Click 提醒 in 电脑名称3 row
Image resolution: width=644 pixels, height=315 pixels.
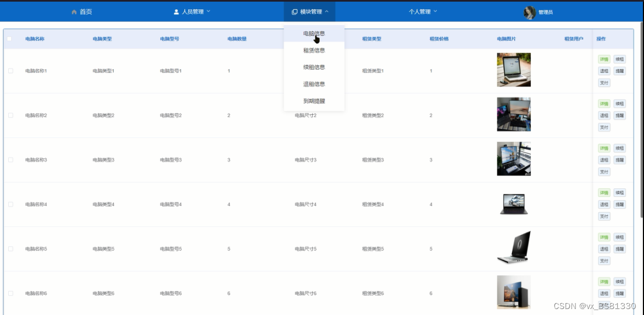[x=620, y=160]
